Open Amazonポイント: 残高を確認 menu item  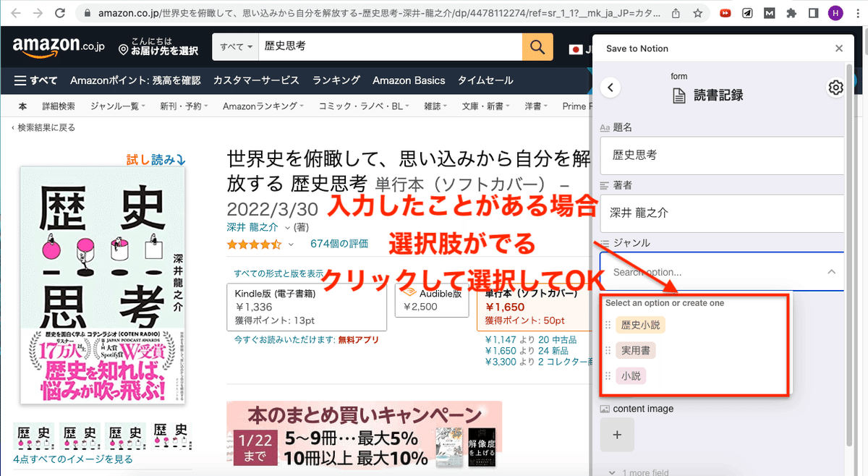tap(135, 80)
